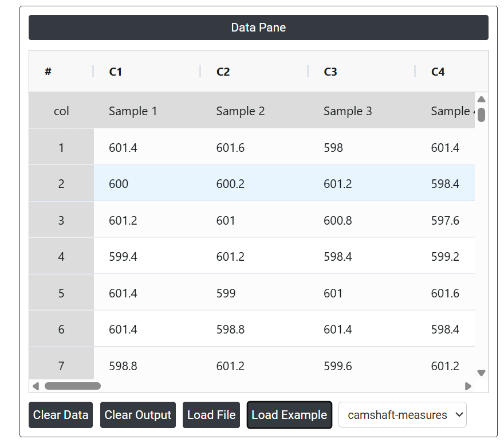Click the horizontal scrollbar right arrow
This screenshot has height=447, width=504.
468,386
